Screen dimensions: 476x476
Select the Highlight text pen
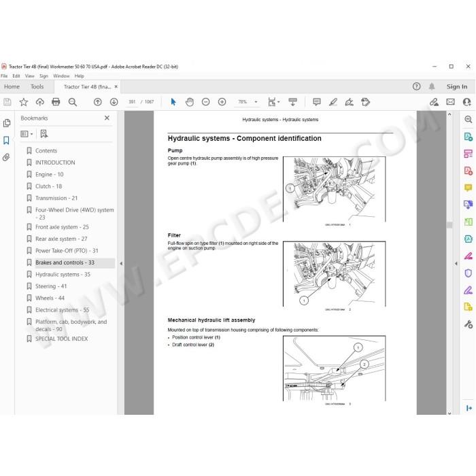click(333, 102)
